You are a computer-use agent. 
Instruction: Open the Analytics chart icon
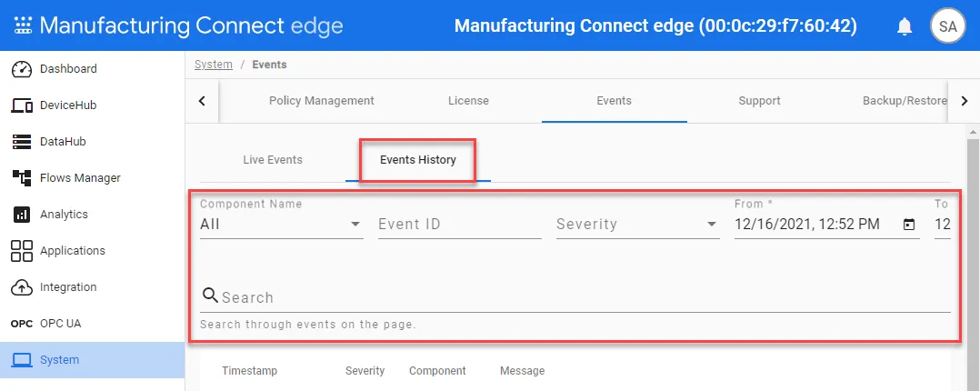click(x=22, y=215)
